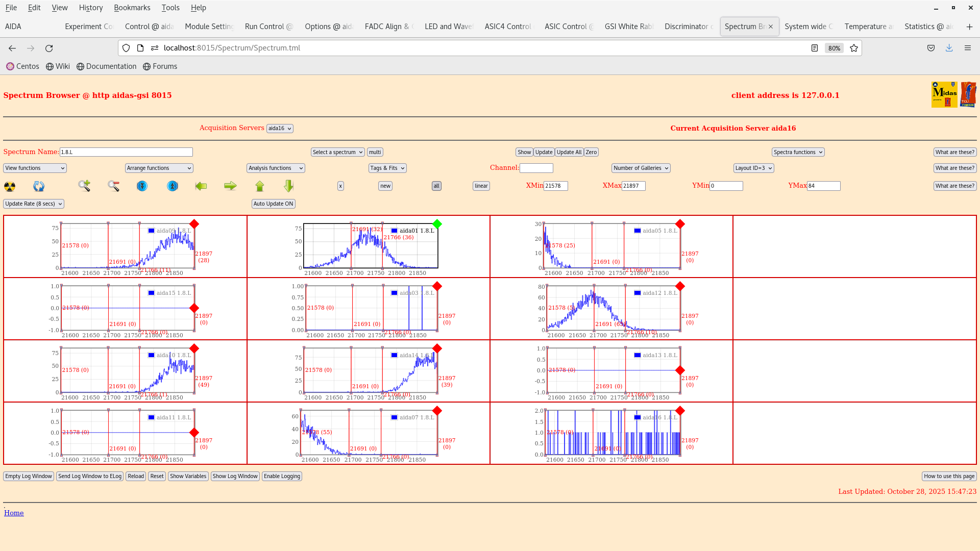This screenshot has height=551, width=980.
Task: Toggle the linear scale button
Action: (x=480, y=186)
